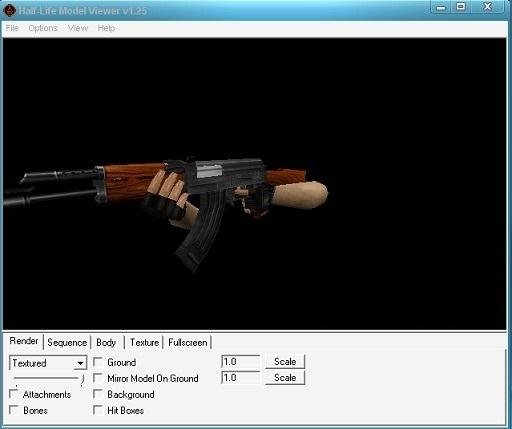Click the Half-Life Model Viewer title bar icon

coord(9,11)
